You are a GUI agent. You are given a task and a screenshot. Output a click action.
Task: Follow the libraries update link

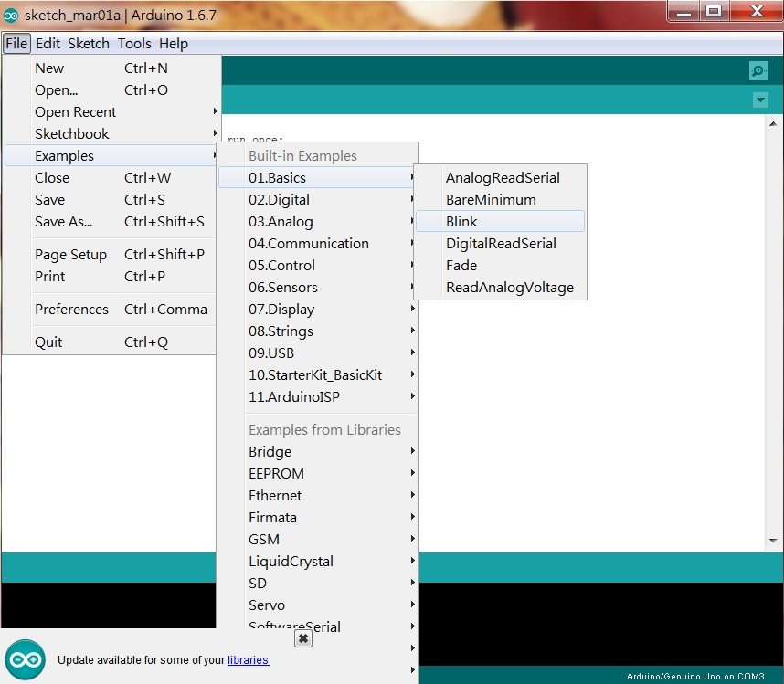[248, 660]
